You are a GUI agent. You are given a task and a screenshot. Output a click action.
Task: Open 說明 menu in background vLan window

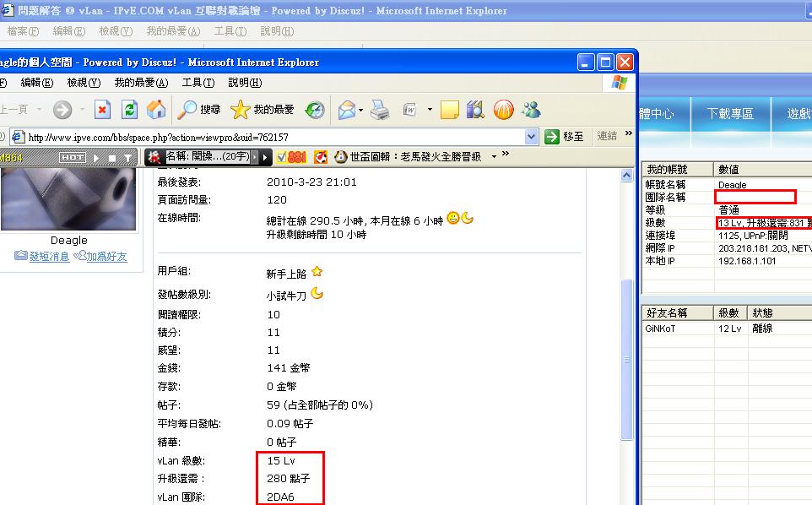[277, 31]
